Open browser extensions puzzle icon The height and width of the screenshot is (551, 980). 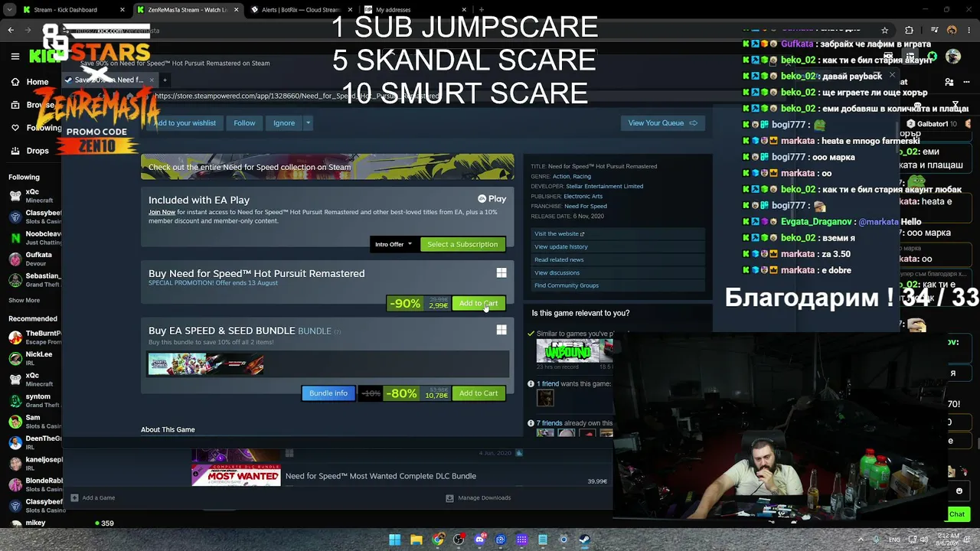point(909,31)
